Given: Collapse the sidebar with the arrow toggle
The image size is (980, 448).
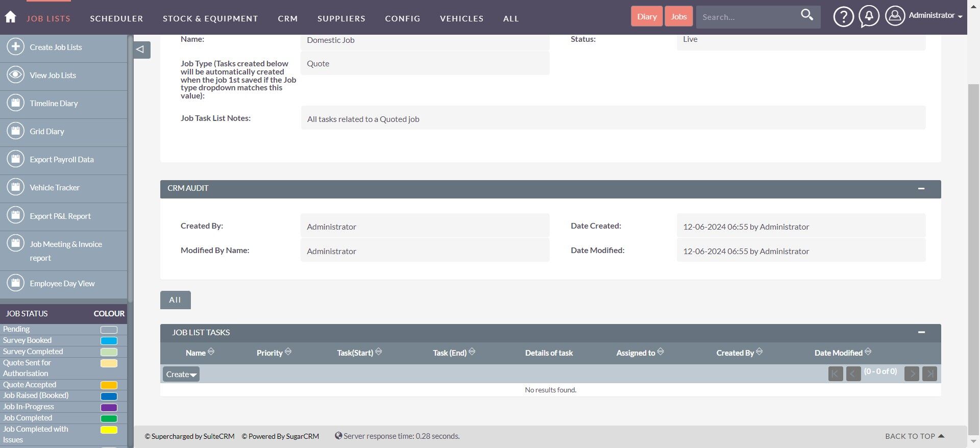Looking at the screenshot, I should [x=141, y=49].
